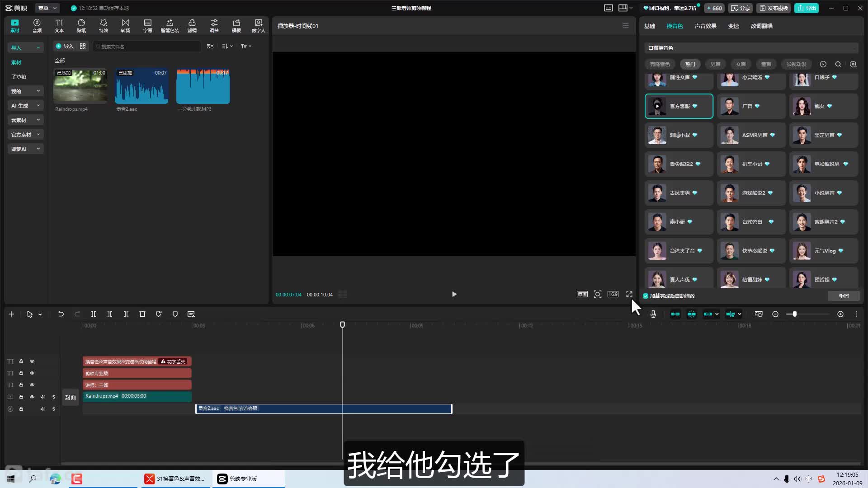
Task: Switch to the 声音效果 tab
Action: (x=705, y=26)
